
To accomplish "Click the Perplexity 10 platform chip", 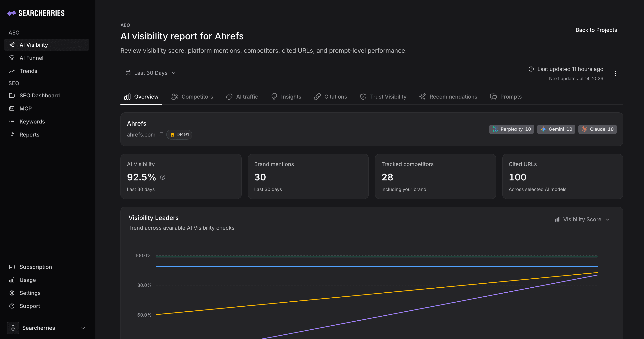I will (511, 129).
